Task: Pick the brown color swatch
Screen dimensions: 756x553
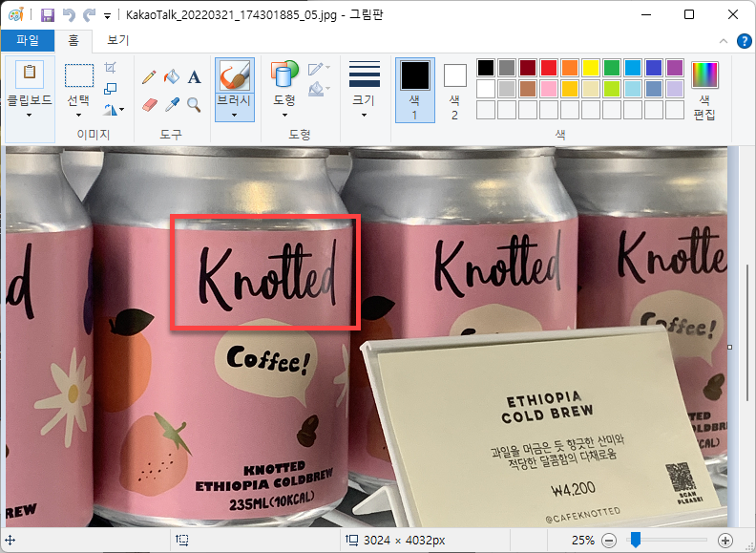Action: [528, 89]
